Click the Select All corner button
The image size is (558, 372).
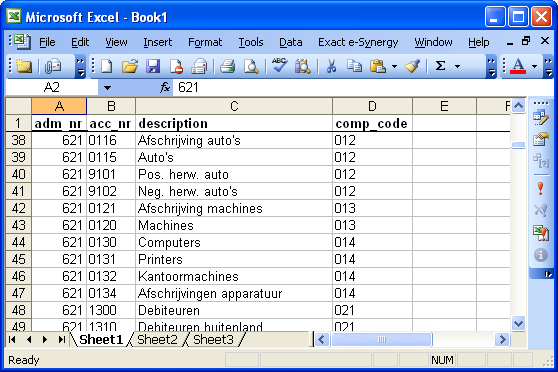[x=19, y=106]
